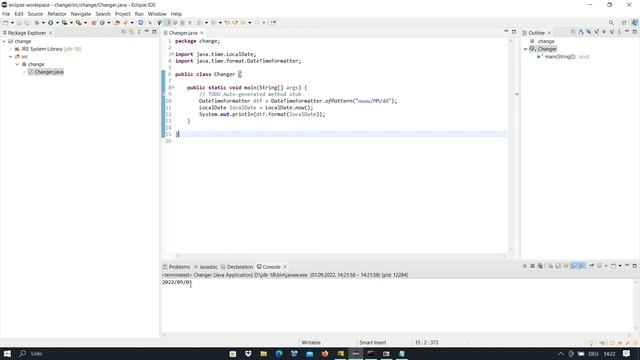The width and height of the screenshot is (640, 360).
Task: Toggle Sort alphabetically in Outline
Action: tap(581, 32)
